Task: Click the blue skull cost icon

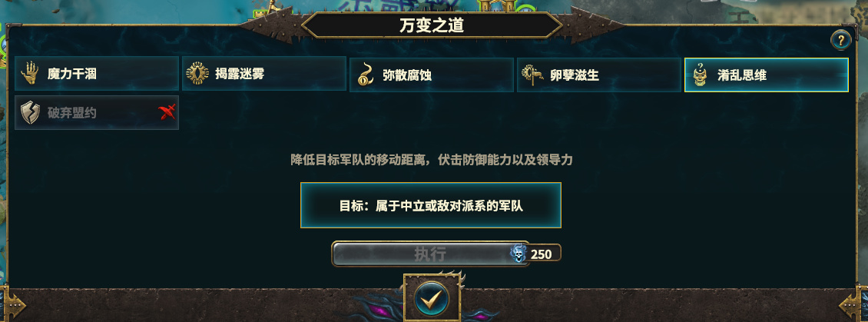Action: pos(518,254)
